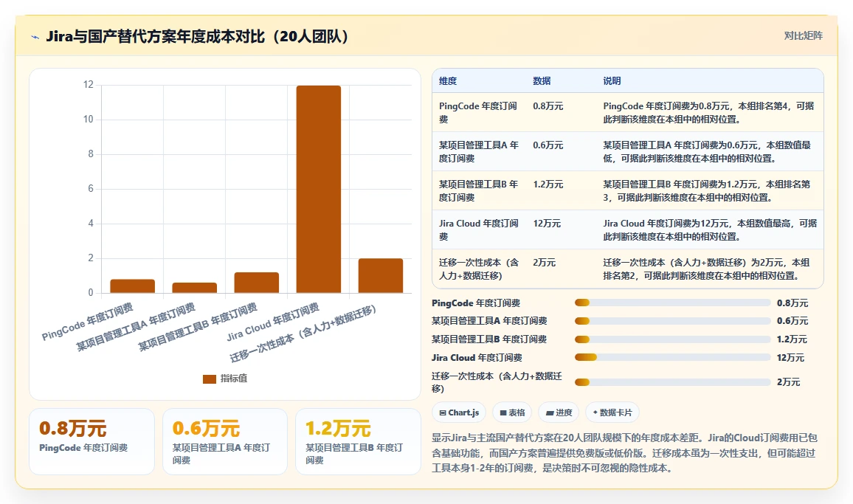The width and height of the screenshot is (853, 504).
Task: Click the 某项目管理工具A progress bar
Action: coord(672,321)
